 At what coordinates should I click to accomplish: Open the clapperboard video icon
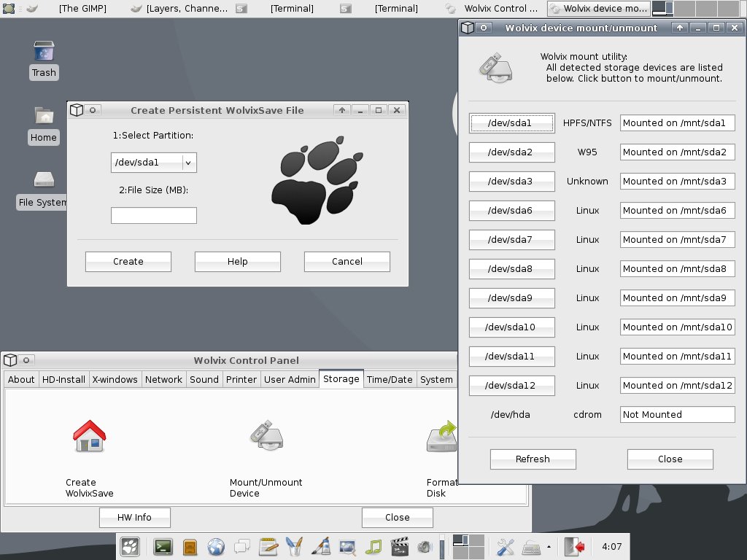coord(399,547)
